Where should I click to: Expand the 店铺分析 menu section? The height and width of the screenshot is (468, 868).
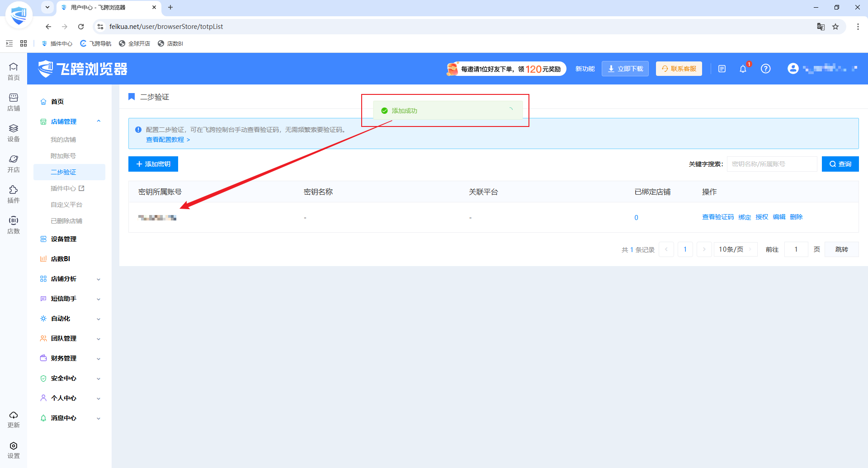(99, 279)
